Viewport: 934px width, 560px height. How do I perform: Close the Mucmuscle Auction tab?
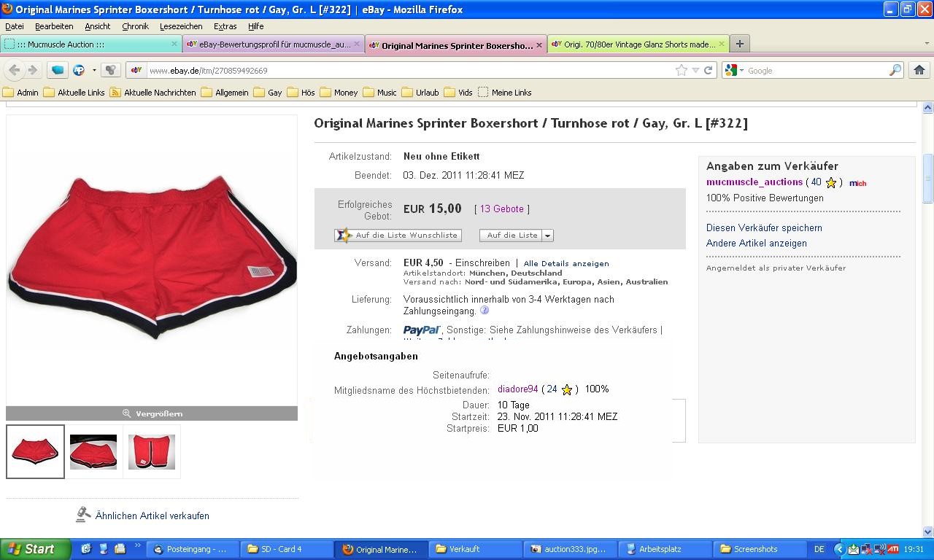(174, 44)
